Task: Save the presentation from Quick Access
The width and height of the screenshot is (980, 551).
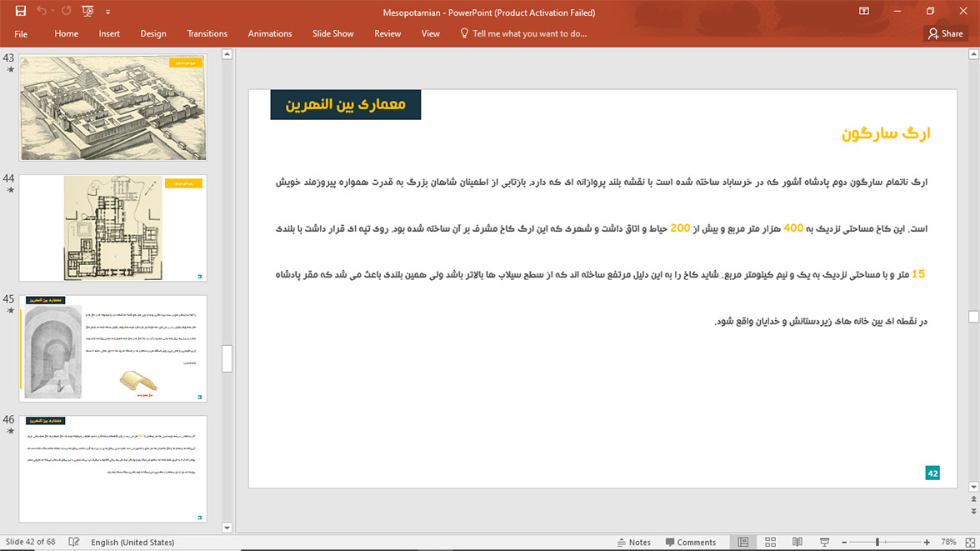Action: 21,11
